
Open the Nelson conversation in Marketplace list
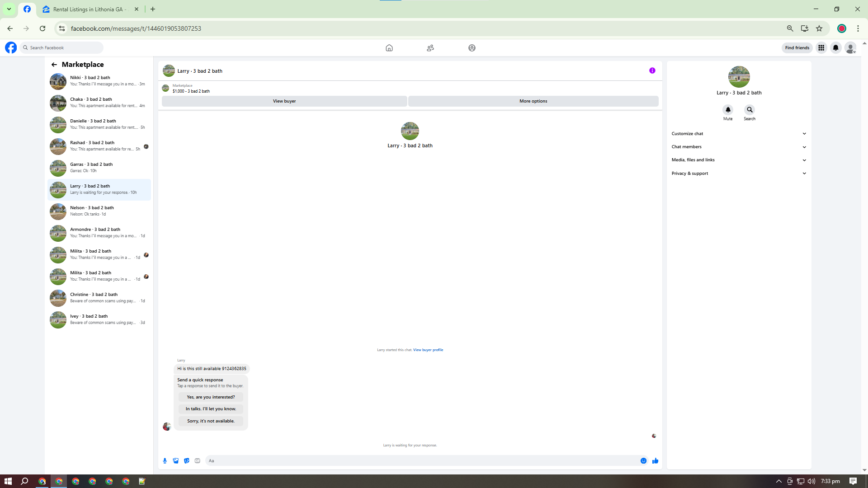tap(99, 211)
